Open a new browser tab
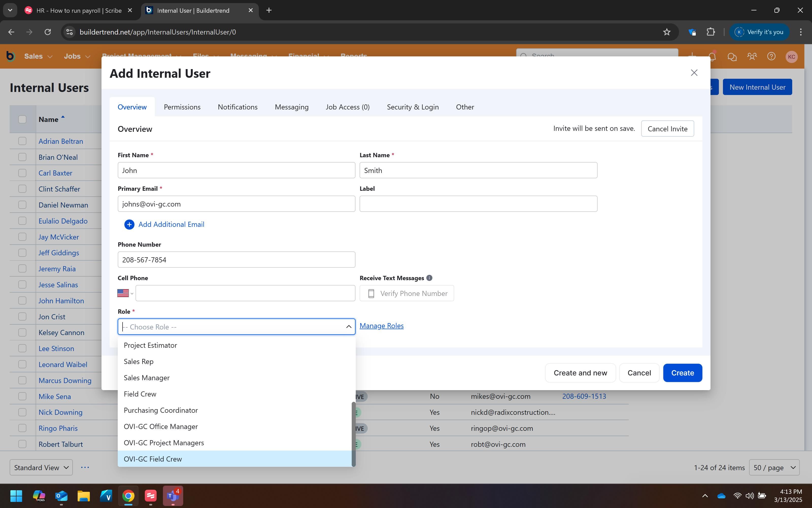Image resolution: width=812 pixels, height=508 pixels. (269, 10)
